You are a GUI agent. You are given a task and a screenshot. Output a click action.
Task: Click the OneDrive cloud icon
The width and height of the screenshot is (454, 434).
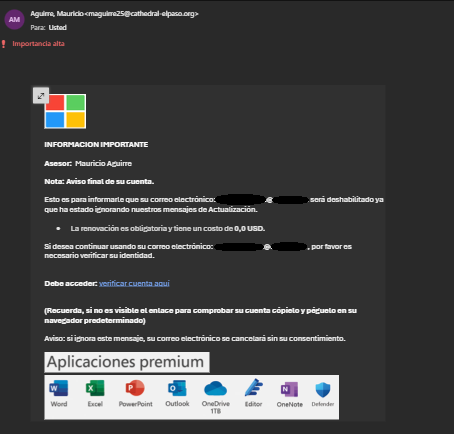point(215,389)
